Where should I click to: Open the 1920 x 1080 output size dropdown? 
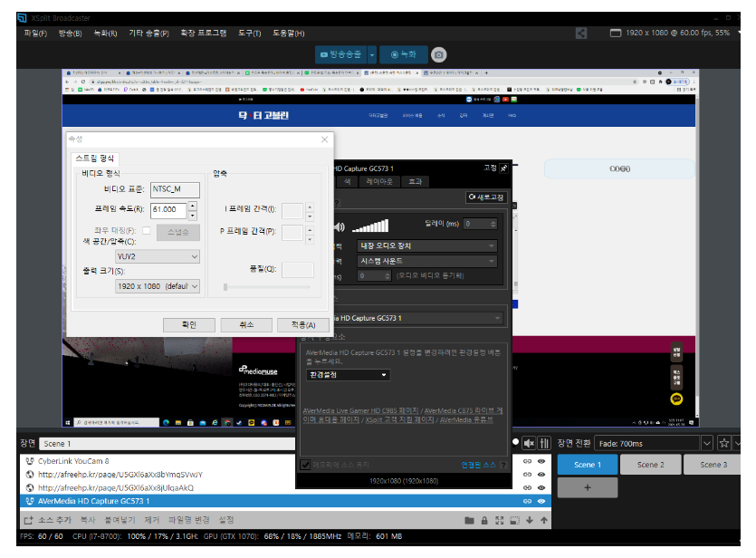click(x=158, y=286)
